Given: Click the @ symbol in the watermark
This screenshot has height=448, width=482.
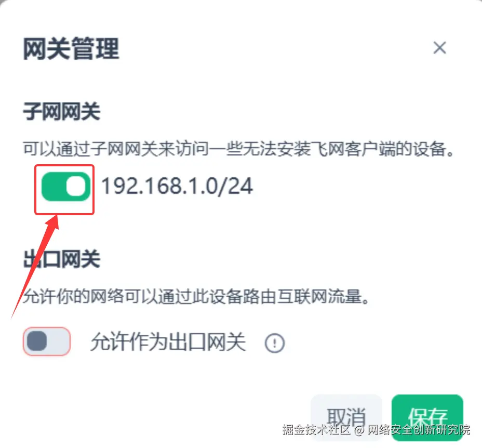Looking at the screenshot, I should pos(359,430).
